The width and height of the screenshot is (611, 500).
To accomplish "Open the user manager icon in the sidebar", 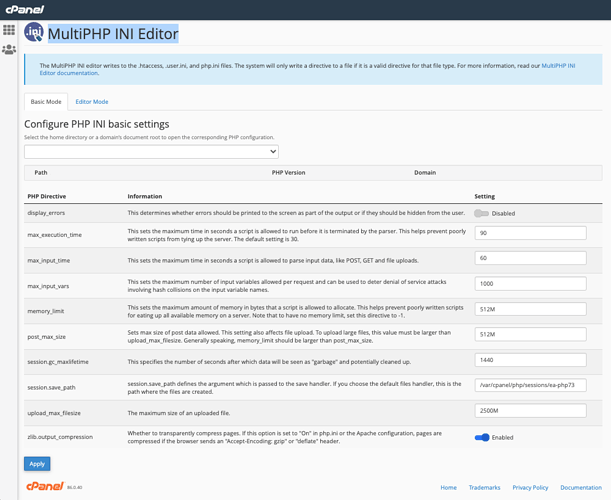I will [9, 49].
